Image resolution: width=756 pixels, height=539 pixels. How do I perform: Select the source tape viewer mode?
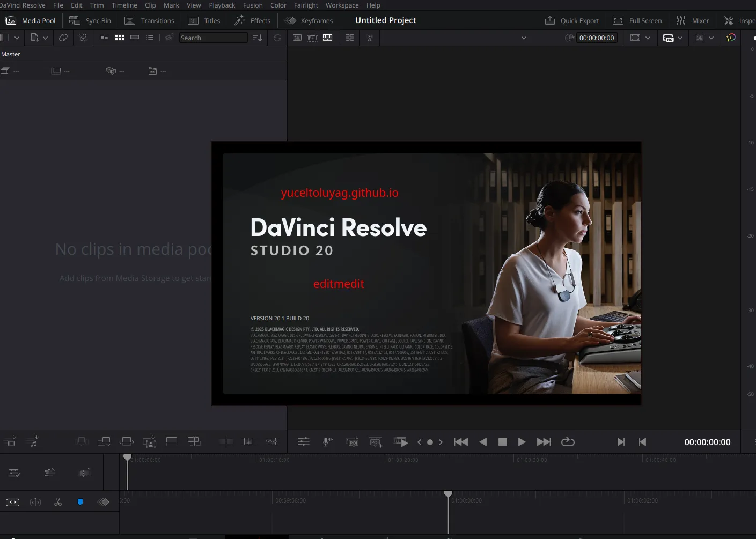click(x=312, y=38)
